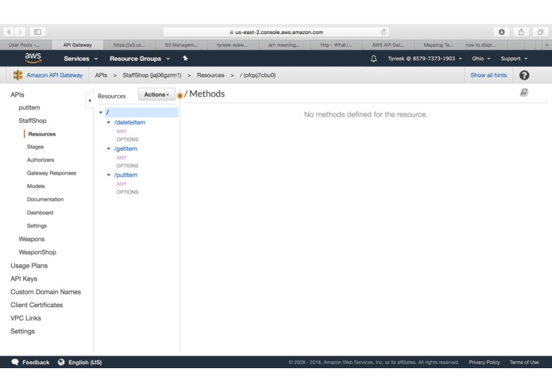
Task: Click the AWS logo
Action: pos(33,58)
